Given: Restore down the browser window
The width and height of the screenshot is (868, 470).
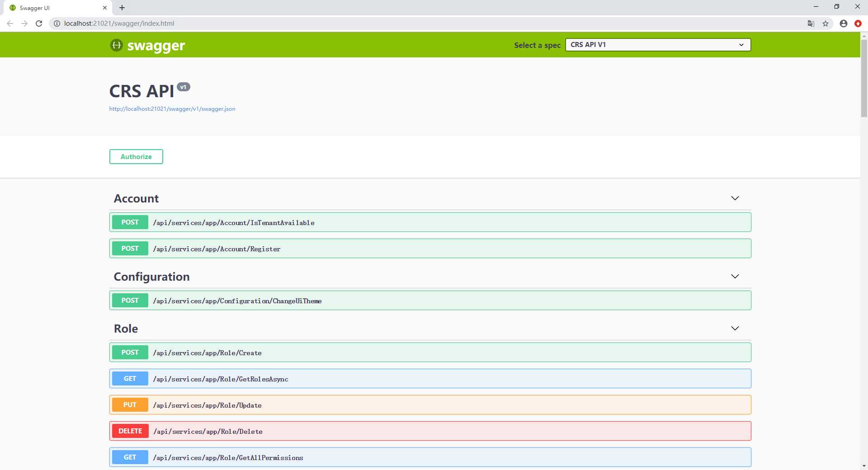Looking at the screenshot, I should [837, 6].
